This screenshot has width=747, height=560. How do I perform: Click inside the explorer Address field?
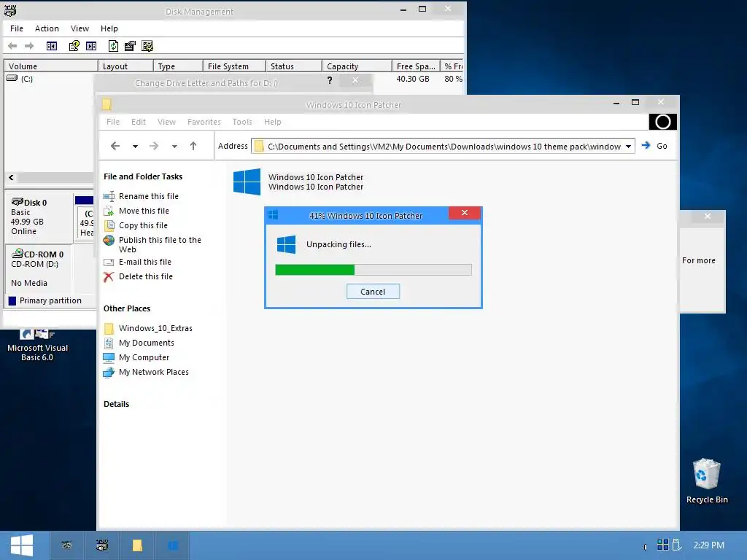point(443,146)
